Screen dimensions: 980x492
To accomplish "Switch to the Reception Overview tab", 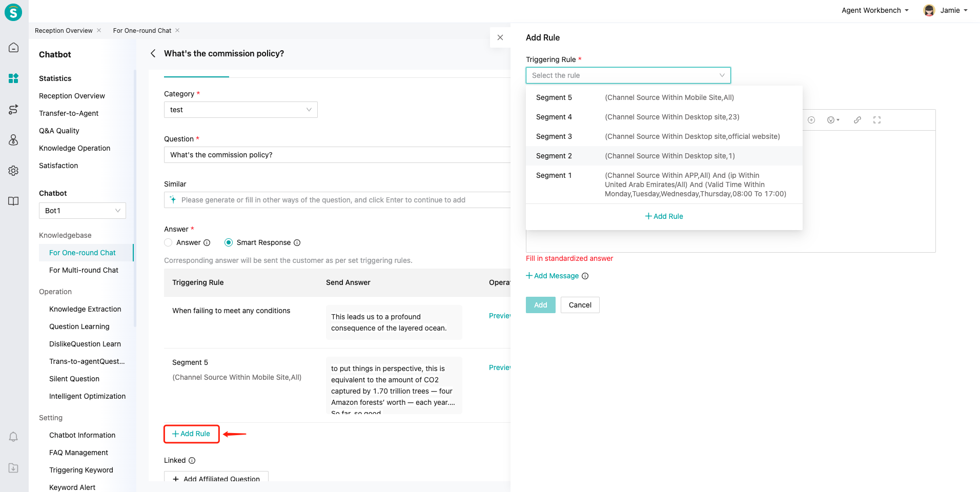I will (64, 30).
